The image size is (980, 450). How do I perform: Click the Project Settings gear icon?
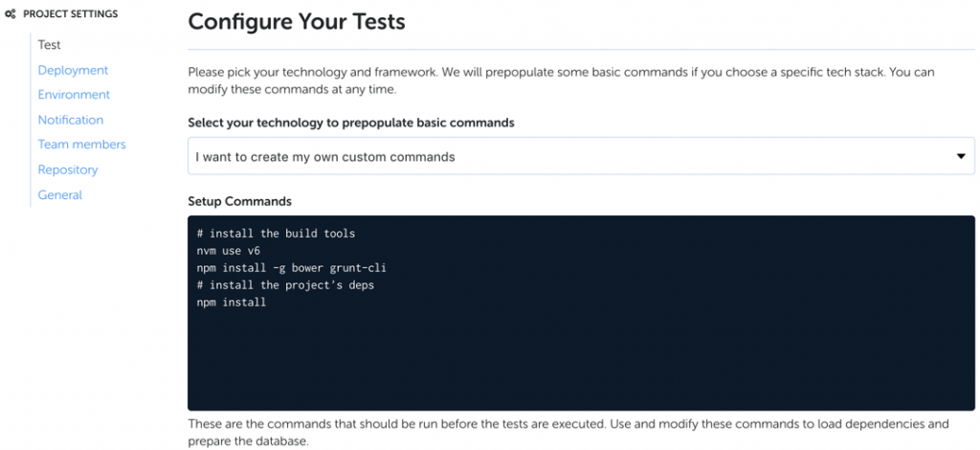point(10,14)
